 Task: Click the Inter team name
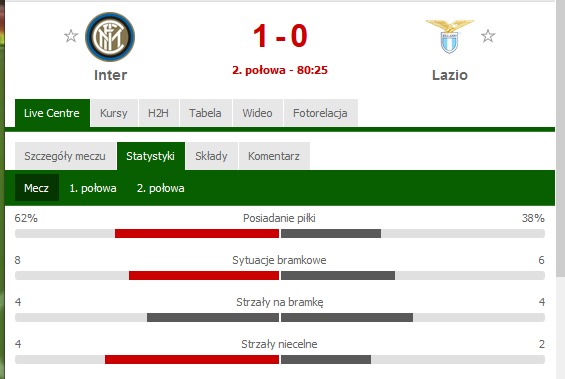pos(110,75)
